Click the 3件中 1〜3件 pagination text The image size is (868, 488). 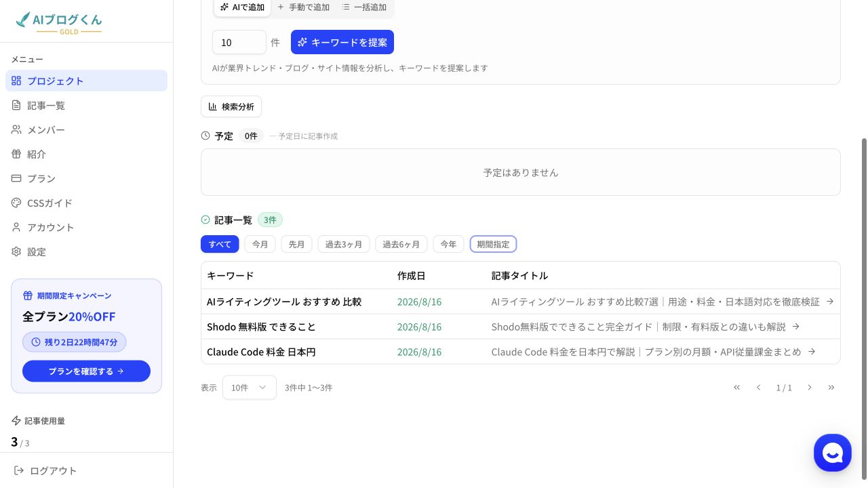309,388
